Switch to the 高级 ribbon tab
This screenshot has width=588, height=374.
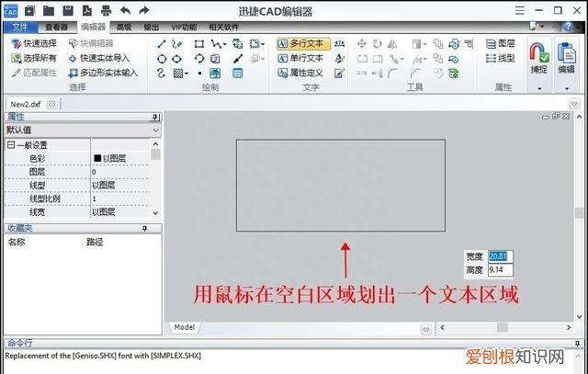(124, 27)
